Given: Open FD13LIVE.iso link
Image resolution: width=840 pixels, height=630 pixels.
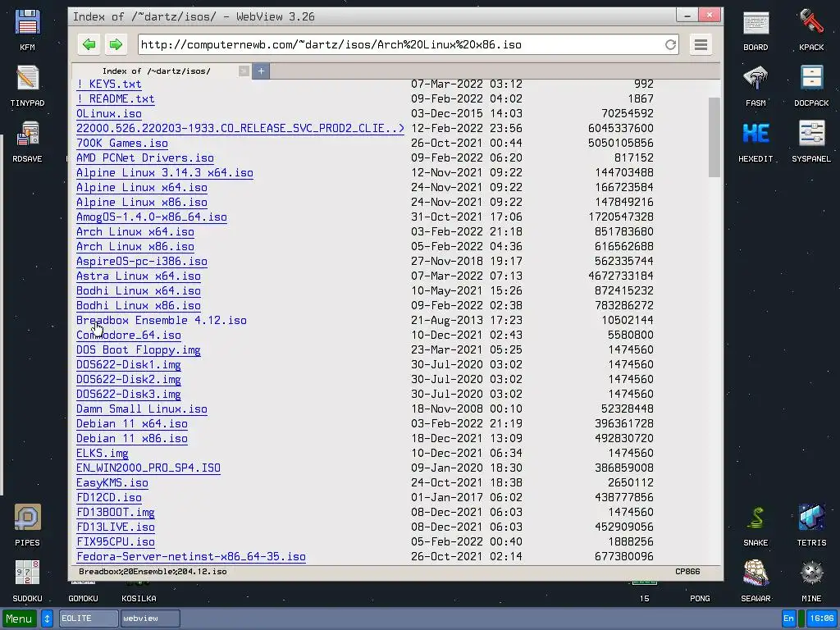Looking at the screenshot, I should (x=116, y=527).
